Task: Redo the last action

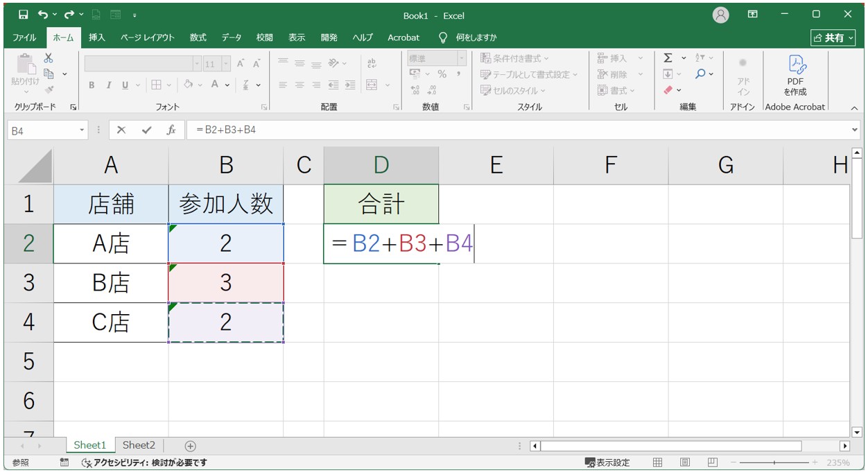Action: (x=69, y=15)
